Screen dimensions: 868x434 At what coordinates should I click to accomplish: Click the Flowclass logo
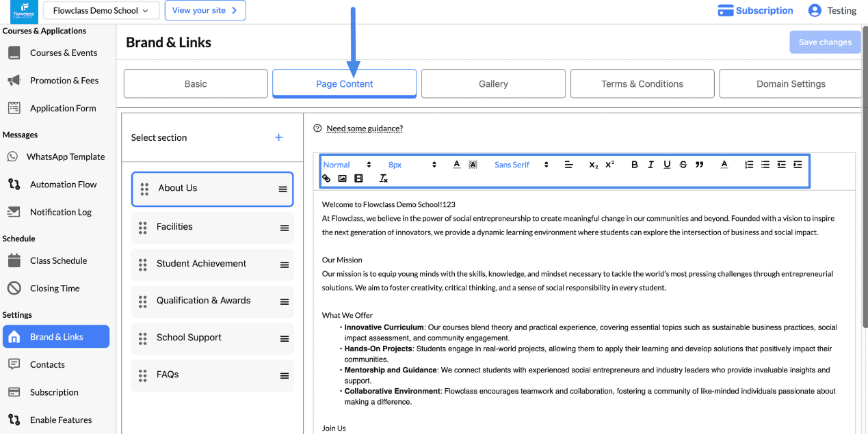[x=24, y=12]
